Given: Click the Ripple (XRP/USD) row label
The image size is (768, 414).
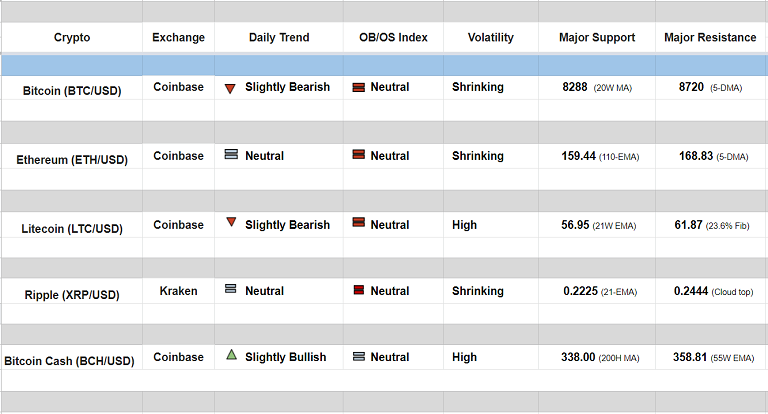Looking at the screenshot, I should (72, 295).
